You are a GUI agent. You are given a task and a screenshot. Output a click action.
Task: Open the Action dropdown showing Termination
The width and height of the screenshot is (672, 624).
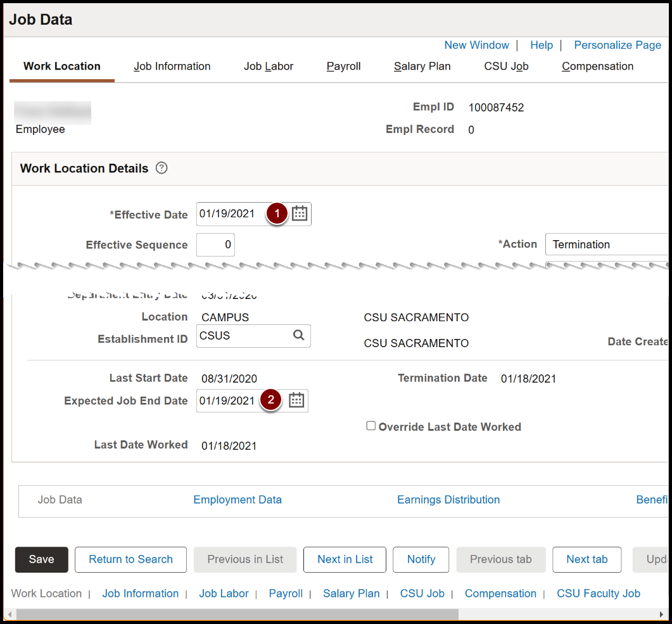point(606,245)
